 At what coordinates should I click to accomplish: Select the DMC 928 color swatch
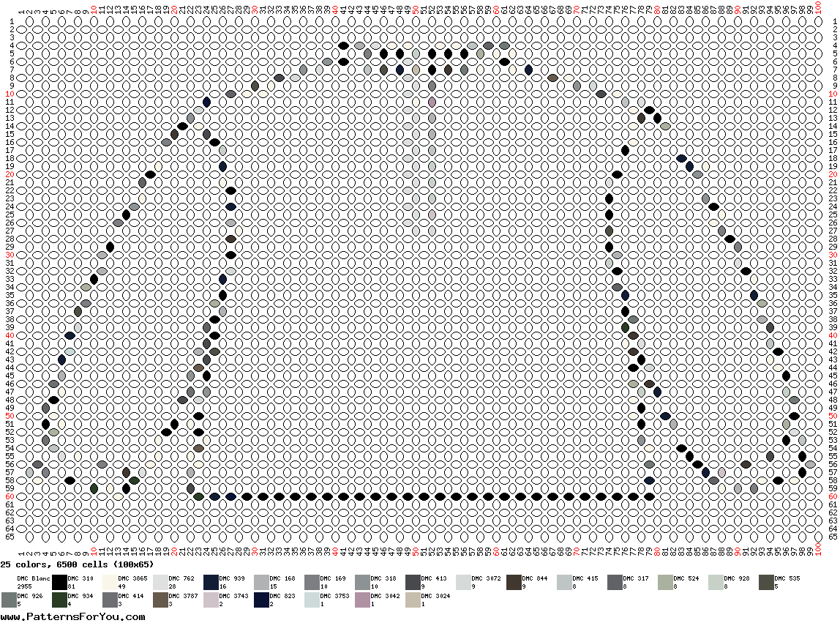tap(716, 582)
